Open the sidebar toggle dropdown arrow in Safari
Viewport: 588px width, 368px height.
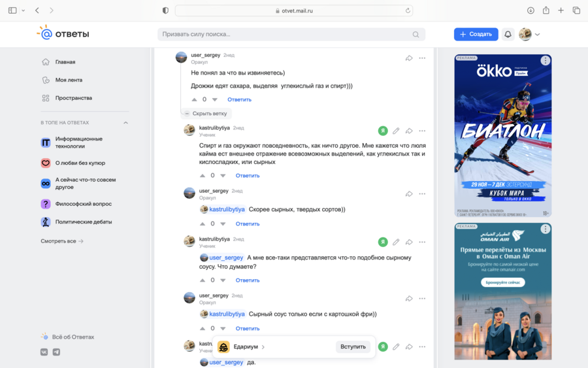pos(24,10)
